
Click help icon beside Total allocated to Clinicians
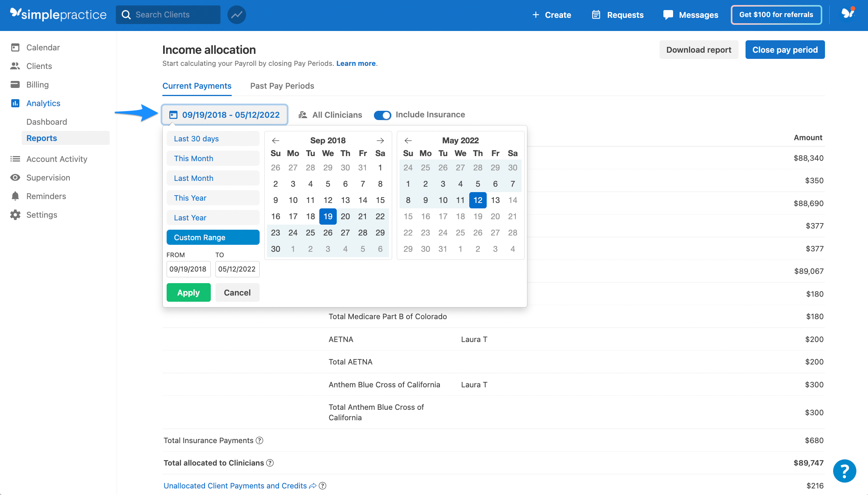coord(270,463)
